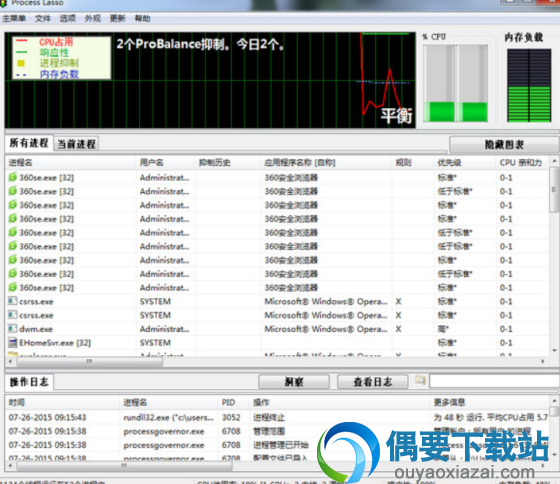The height and width of the screenshot is (484, 560).
Task: Sort by 进程名 column header
Action: [x=70, y=163]
